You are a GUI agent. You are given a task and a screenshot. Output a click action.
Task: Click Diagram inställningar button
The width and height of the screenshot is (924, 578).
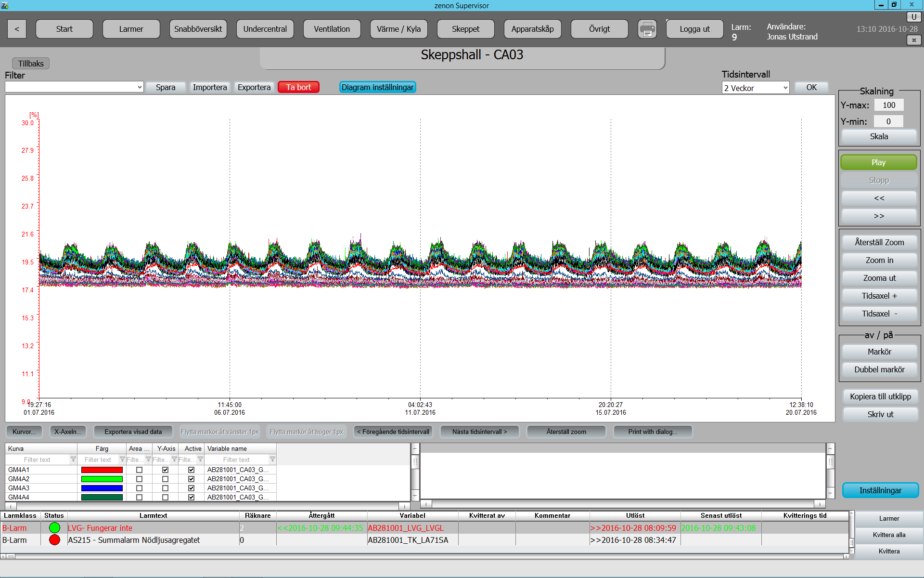coord(377,87)
